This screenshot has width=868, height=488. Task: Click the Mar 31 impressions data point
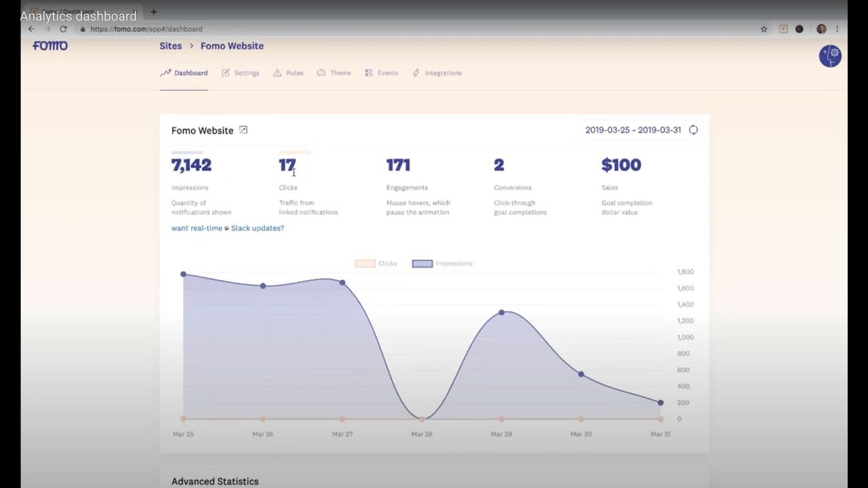pyautogui.click(x=660, y=403)
